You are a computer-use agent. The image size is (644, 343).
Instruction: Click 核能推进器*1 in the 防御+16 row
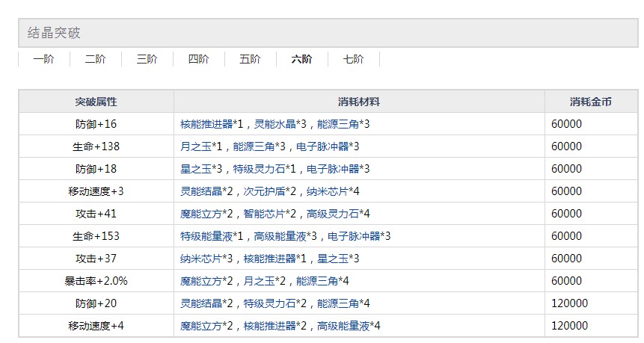(x=214, y=124)
